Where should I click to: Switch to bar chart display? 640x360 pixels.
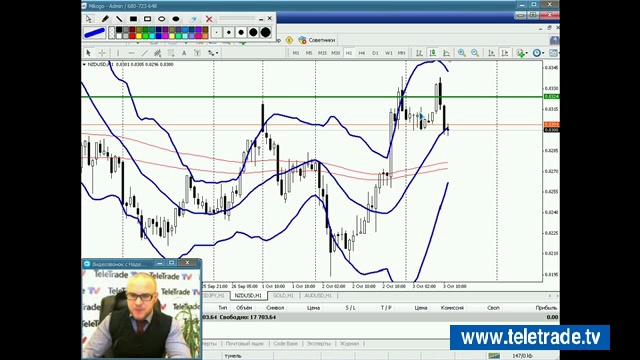click(x=419, y=53)
